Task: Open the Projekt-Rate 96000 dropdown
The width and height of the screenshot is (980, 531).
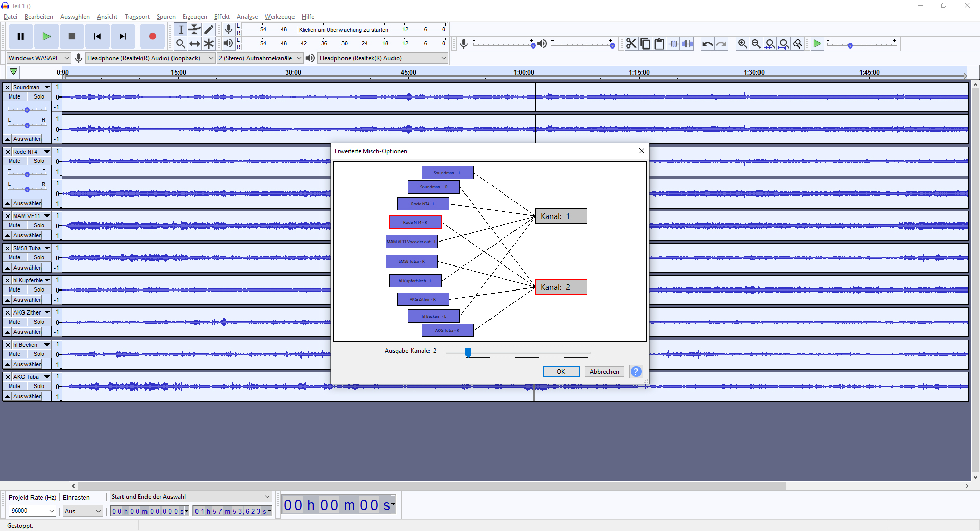Action: click(32, 511)
